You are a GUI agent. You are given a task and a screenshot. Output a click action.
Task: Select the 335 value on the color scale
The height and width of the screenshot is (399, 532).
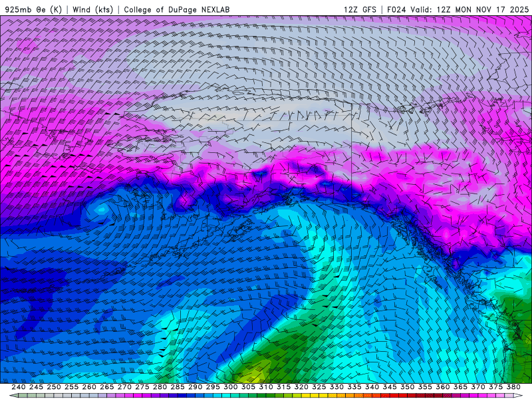click(x=354, y=387)
